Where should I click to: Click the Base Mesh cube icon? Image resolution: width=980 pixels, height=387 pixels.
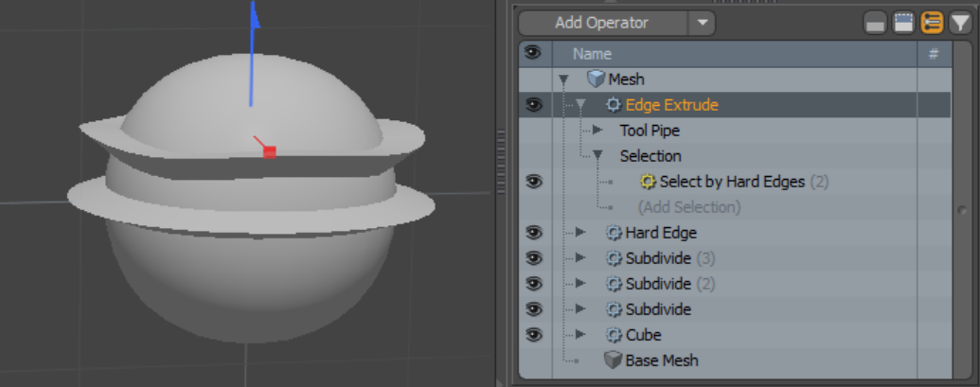click(x=614, y=361)
